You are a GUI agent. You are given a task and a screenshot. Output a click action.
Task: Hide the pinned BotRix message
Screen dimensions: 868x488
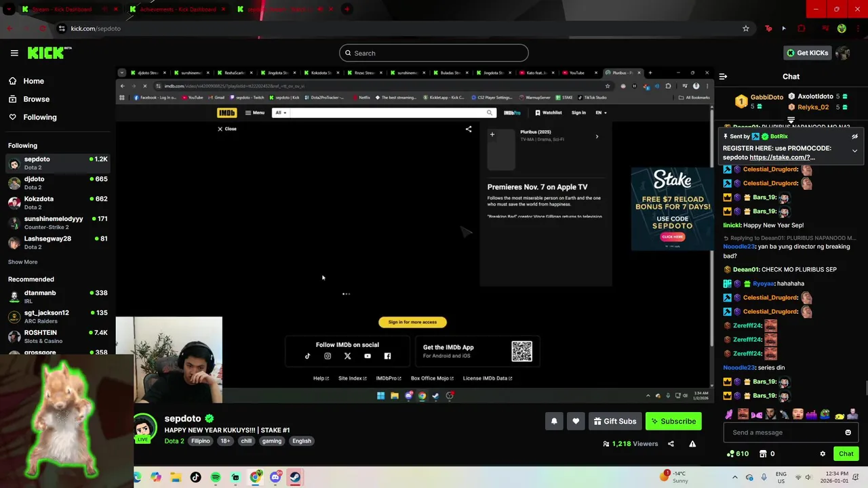click(x=854, y=136)
